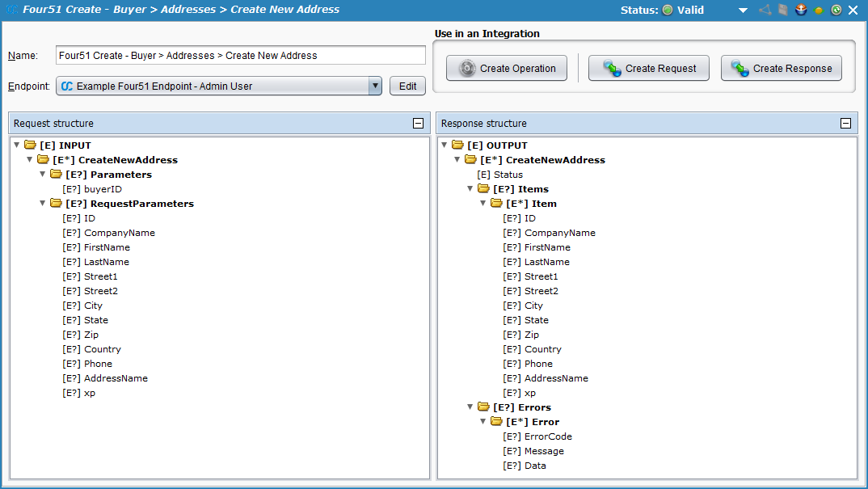Collapse the Items node in Response tree
Image resolution: width=868 pixels, height=489 pixels.
(x=470, y=189)
